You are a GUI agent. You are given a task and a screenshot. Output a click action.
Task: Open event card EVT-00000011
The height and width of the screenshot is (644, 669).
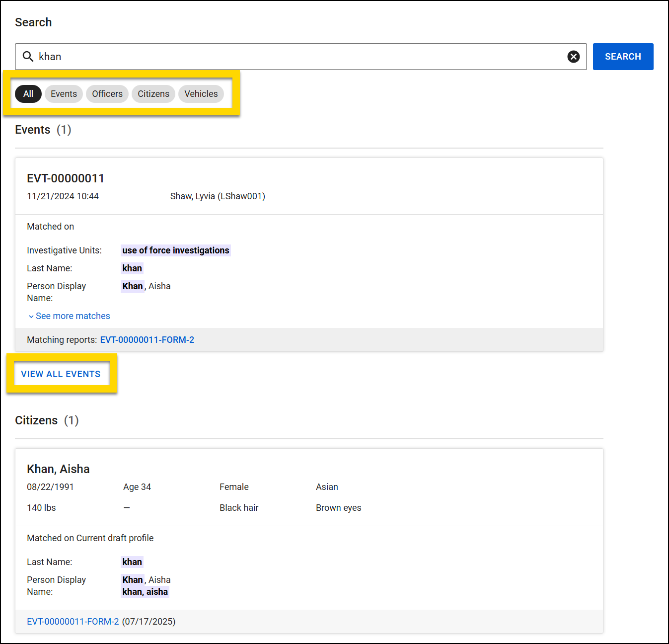click(66, 178)
